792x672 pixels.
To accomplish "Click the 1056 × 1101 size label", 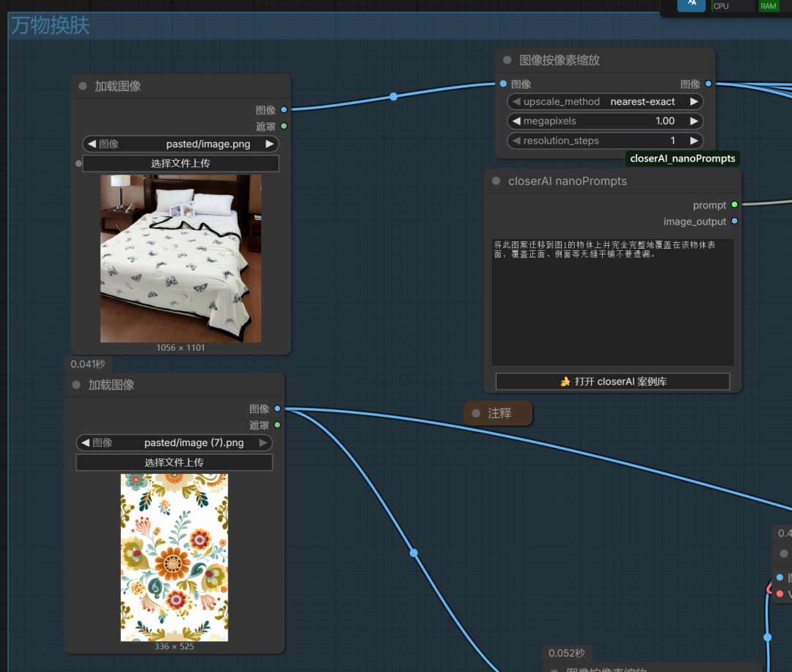I will click(180, 348).
